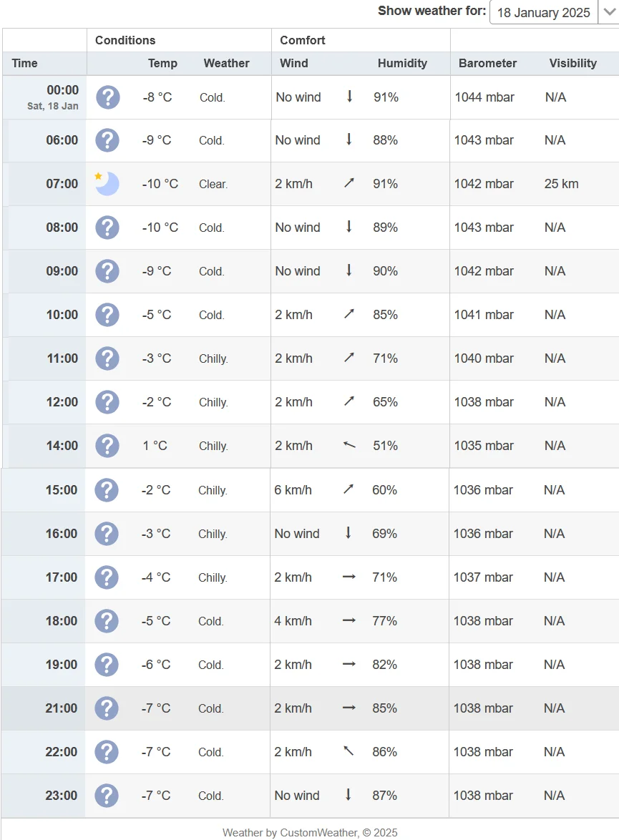Click the clear night moon icon at 07:00
619x840 pixels.
click(107, 184)
